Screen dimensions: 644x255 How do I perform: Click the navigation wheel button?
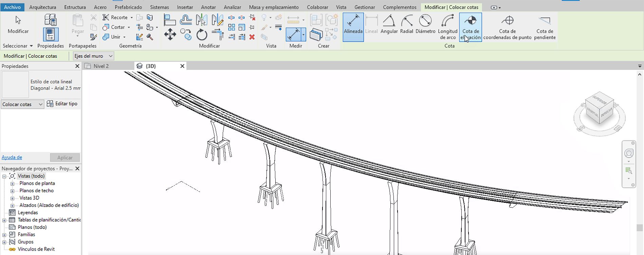[629, 153]
